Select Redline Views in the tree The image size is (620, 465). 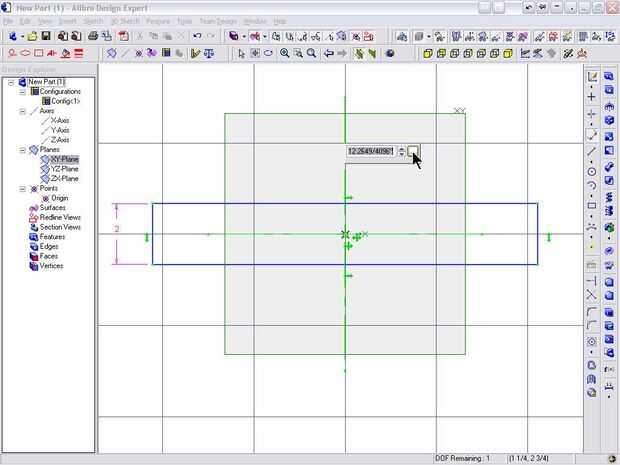coord(60,217)
